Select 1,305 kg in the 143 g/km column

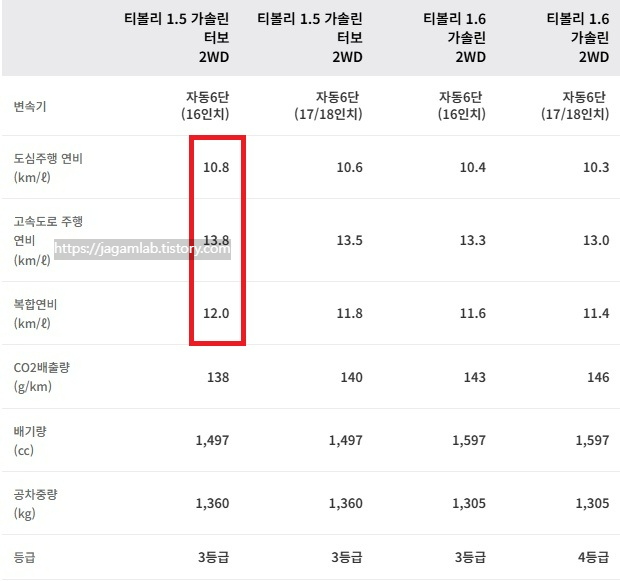point(469,504)
